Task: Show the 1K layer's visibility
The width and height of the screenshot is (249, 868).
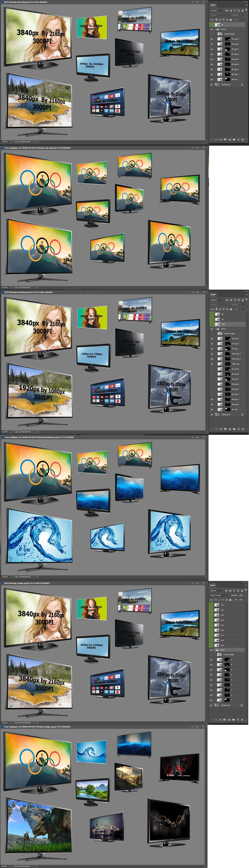Action: [212, 319]
